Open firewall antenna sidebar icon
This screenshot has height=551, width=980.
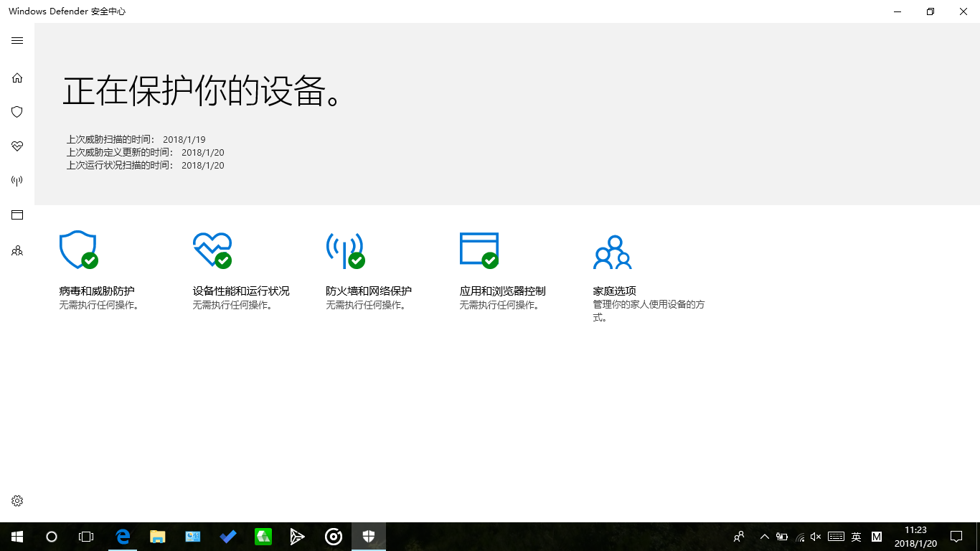(17, 181)
